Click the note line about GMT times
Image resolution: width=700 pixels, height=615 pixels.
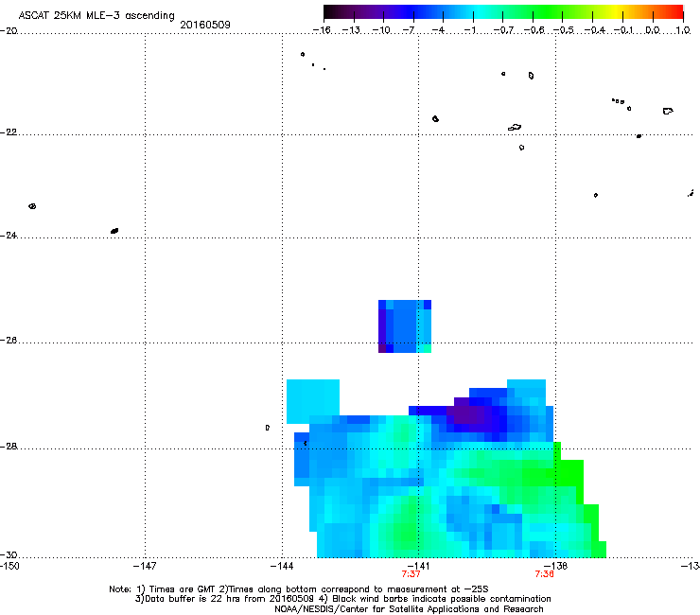pos(299,589)
